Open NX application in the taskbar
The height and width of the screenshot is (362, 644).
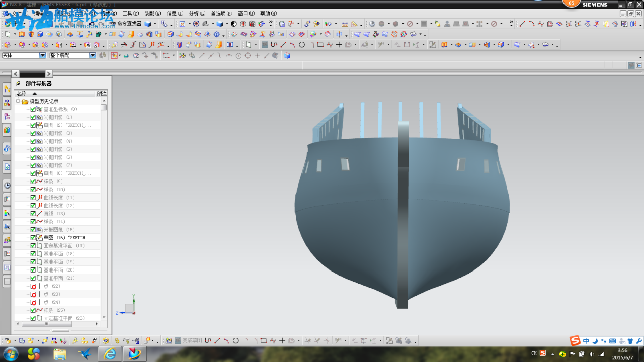click(x=134, y=354)
